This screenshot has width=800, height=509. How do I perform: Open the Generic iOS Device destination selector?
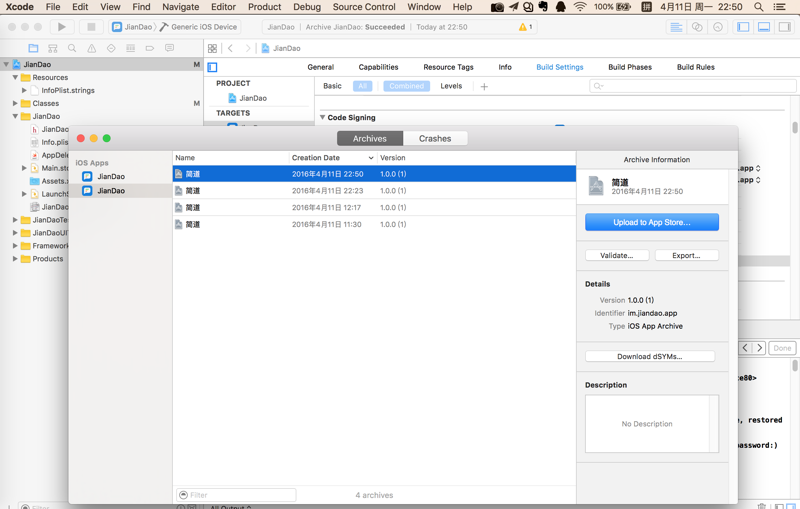point(198,27)
